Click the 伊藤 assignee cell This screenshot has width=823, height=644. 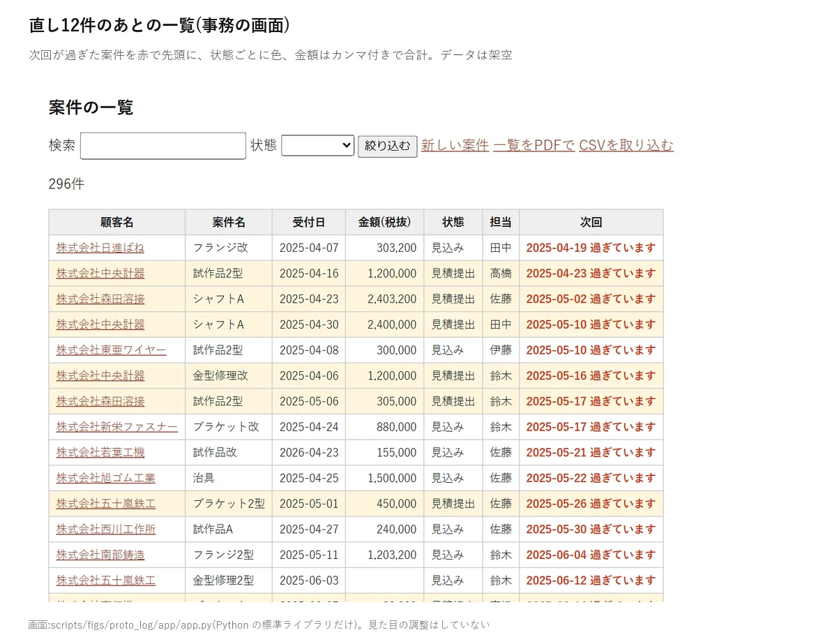point(501,350)
